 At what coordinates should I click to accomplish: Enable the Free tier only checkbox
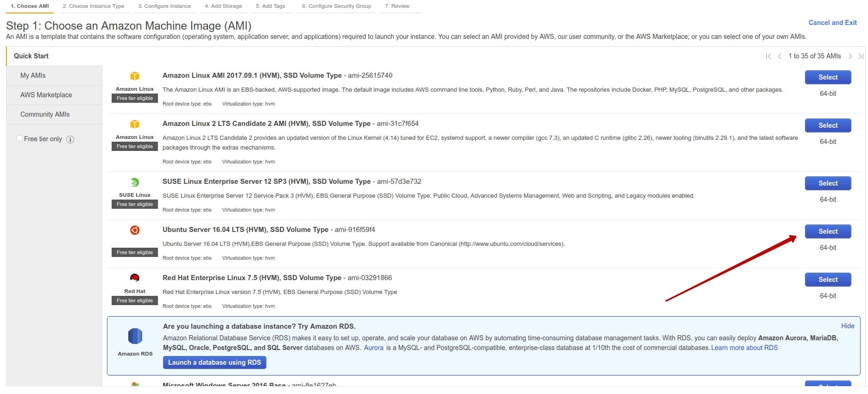pos(19,138)
